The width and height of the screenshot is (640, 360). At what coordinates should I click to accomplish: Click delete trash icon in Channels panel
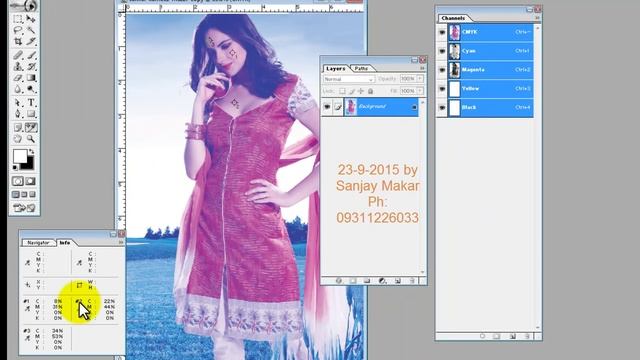[527, 336]
